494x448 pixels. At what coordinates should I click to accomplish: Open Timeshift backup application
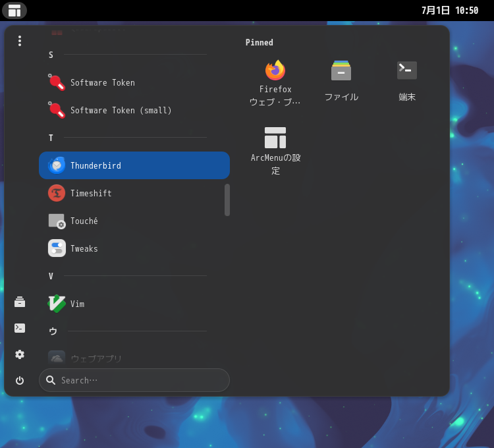tap(134, 193)
